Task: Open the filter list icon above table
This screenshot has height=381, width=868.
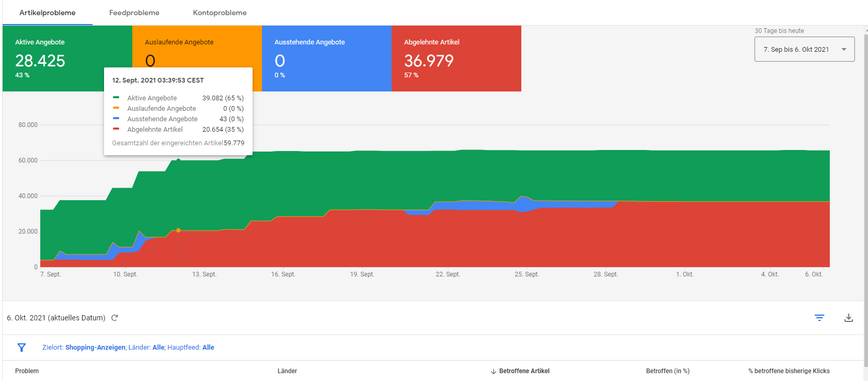Action: pyautogui.click(x=819, y=318)
